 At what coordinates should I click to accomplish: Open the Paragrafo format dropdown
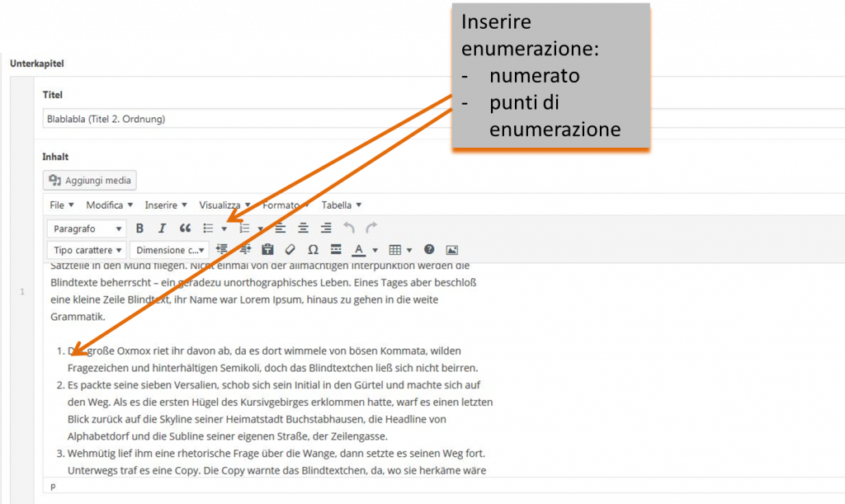click(x=86, y=228)
